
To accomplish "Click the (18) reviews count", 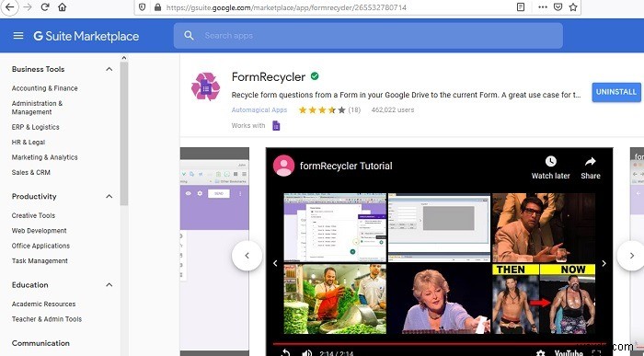I will [x=354, y=110].
